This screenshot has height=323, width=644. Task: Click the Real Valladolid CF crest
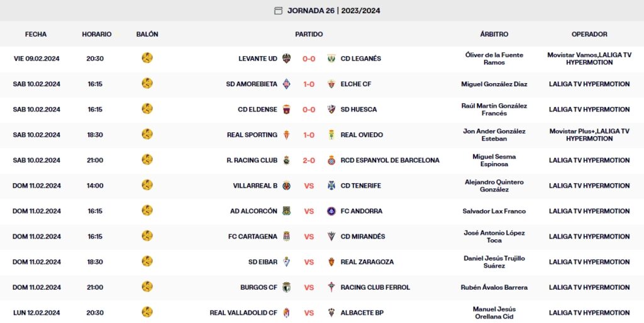[287, 313]
